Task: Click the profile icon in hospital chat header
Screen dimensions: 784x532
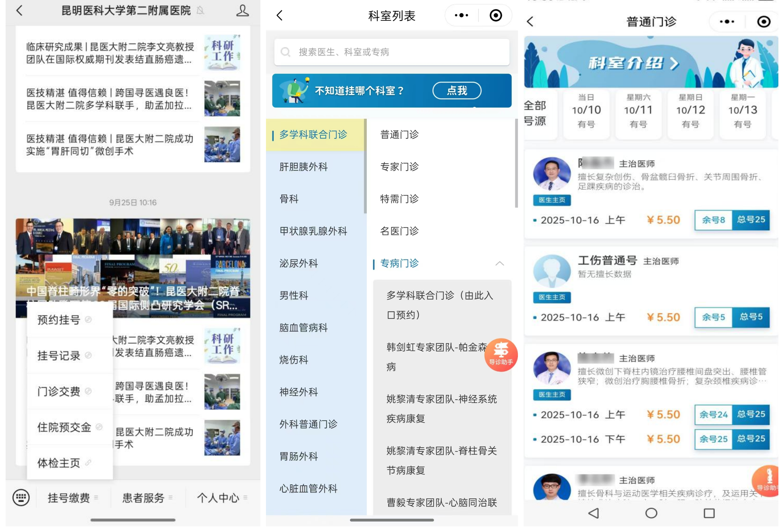Action: 242,11
